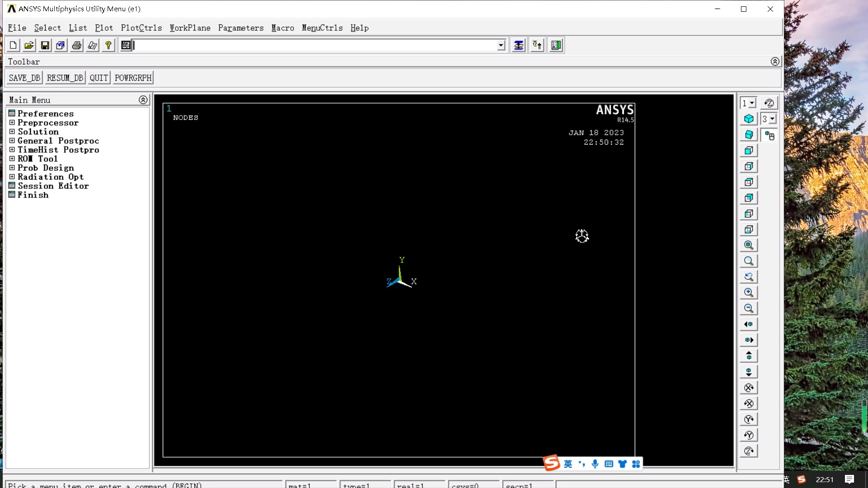
Task: Click the Save Analysis disk icon
Action: click(45, 45)
